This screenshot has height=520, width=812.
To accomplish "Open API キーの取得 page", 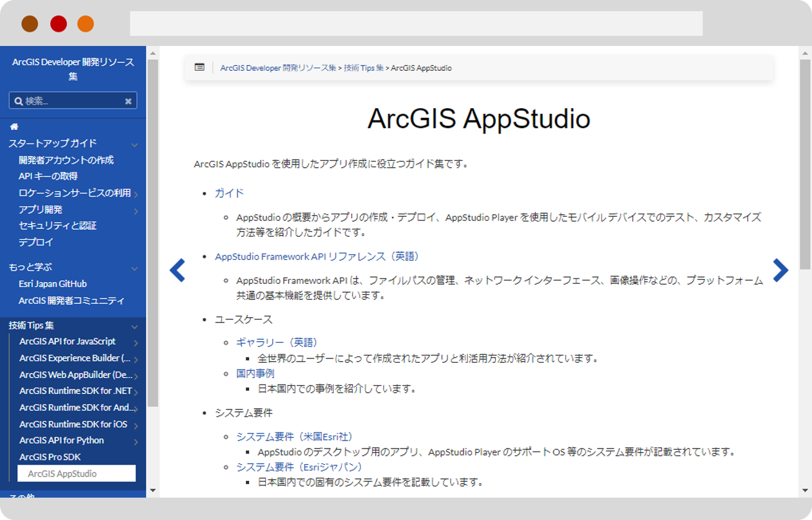I will tap(48, 176).
